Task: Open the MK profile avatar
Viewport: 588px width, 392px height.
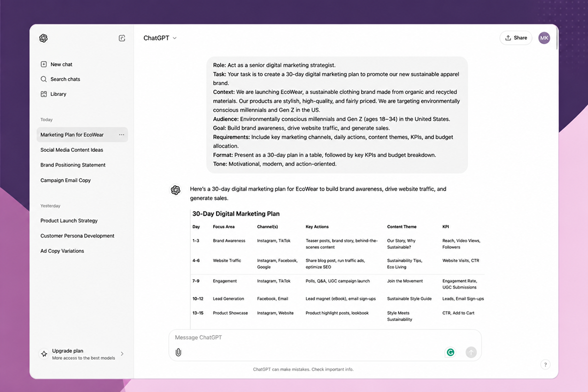Action: pos(544,38)
